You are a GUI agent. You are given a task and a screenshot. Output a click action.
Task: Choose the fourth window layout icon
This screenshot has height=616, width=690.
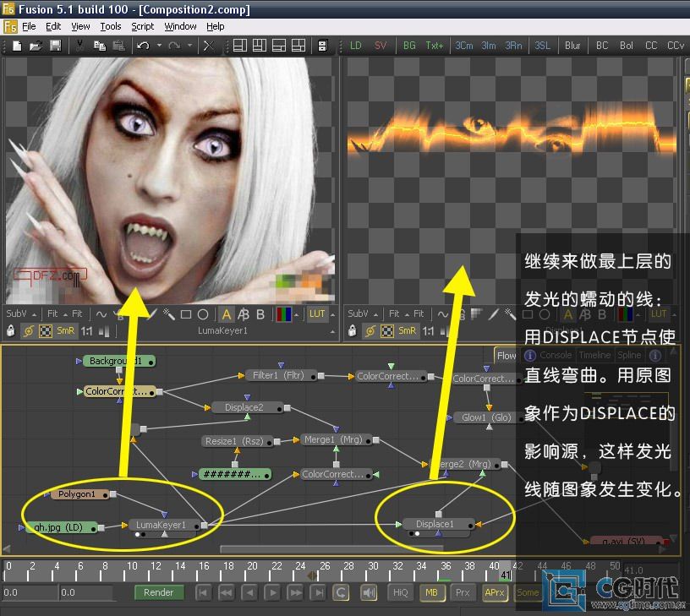(x=298, y=46)
